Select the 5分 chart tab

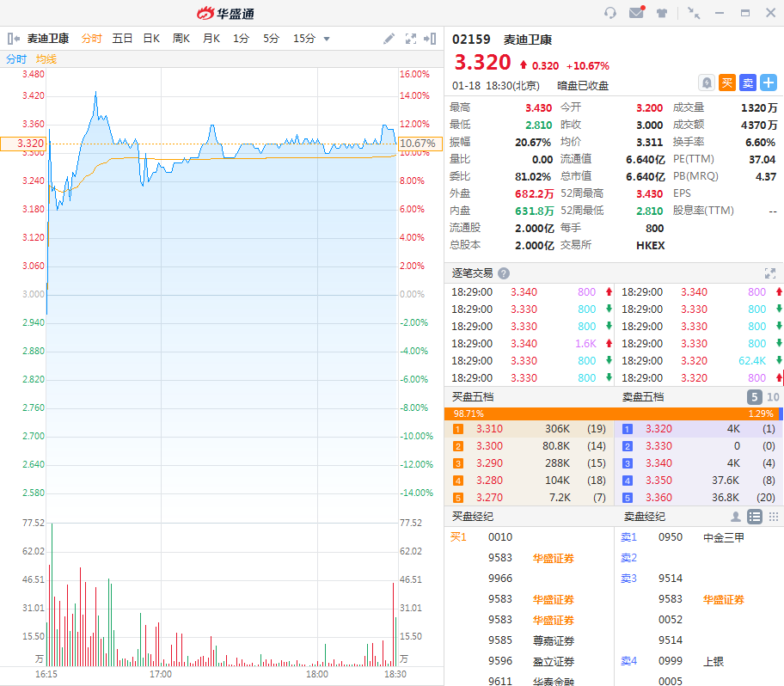(271, 39)
